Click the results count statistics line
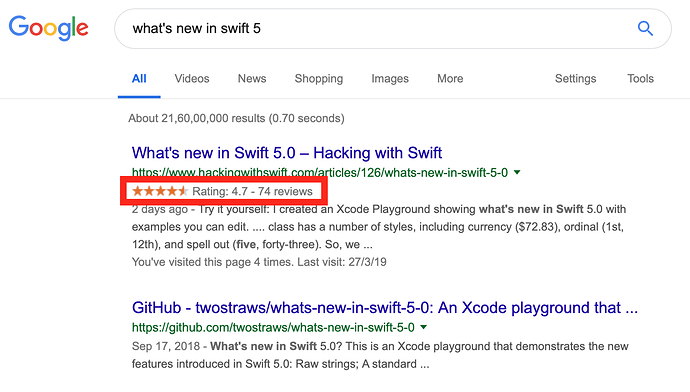 [x=236, y=118]
